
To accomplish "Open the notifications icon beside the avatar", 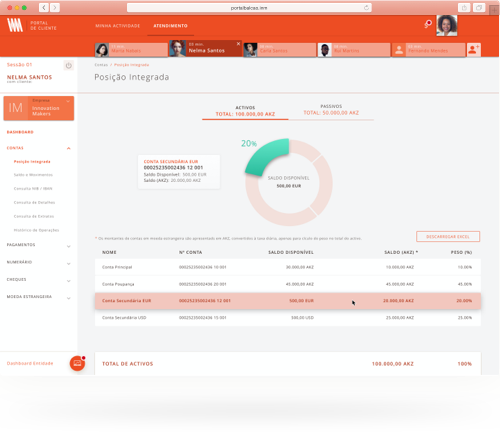I will [x=428, y=24].
